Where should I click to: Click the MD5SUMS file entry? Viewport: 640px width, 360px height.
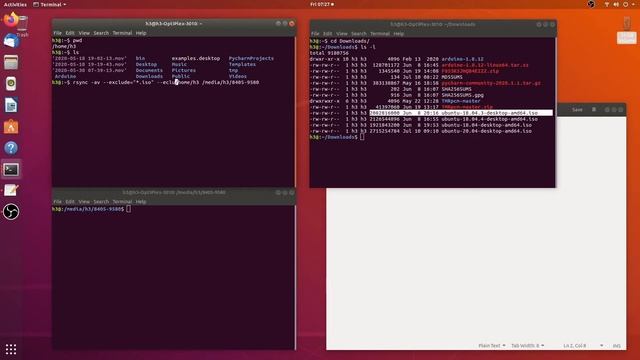click(x=452, y=77)
